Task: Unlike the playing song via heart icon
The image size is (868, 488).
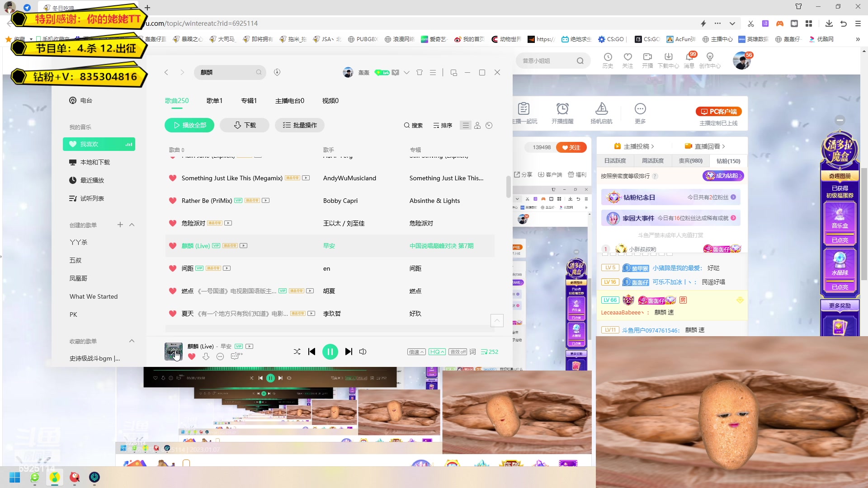Action: tap(192, 357)
